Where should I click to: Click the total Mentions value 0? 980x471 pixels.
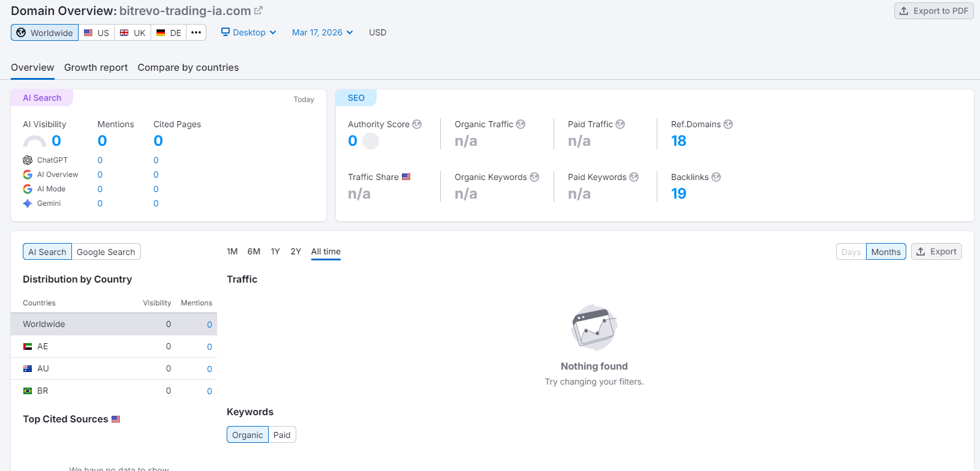pos(103,141)
